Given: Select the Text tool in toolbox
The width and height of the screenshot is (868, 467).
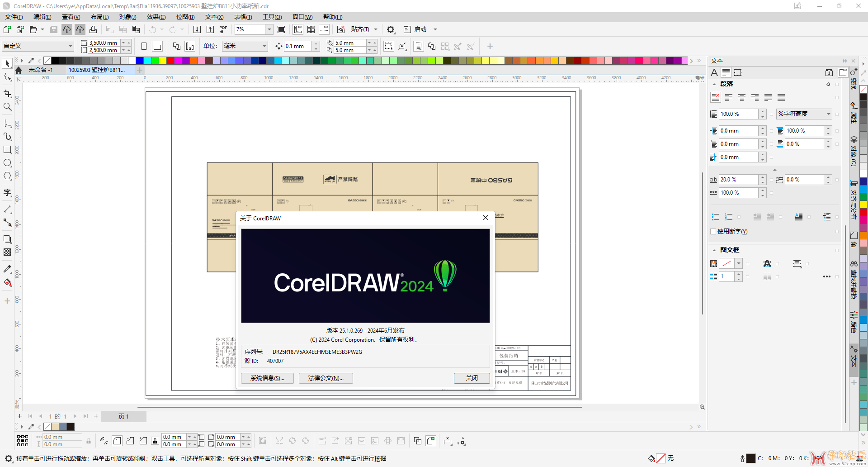Looking at the screenshot, I should [x=7, y=193].
